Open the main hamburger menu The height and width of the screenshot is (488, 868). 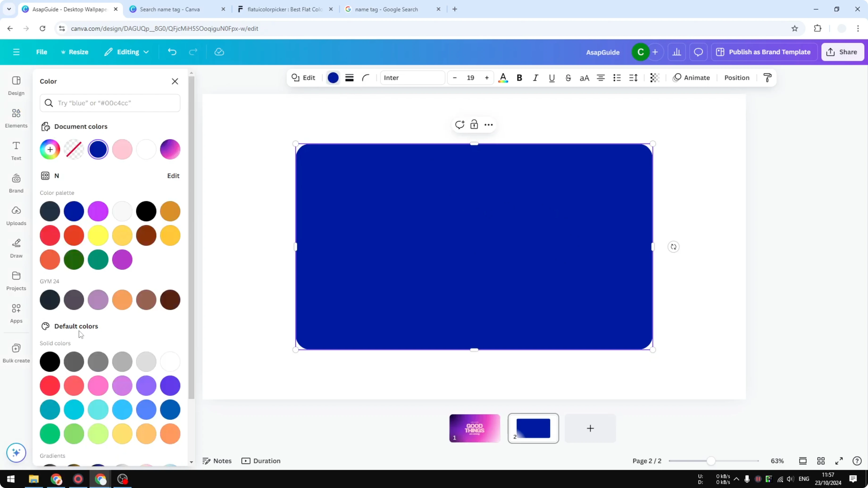[16, 52]
